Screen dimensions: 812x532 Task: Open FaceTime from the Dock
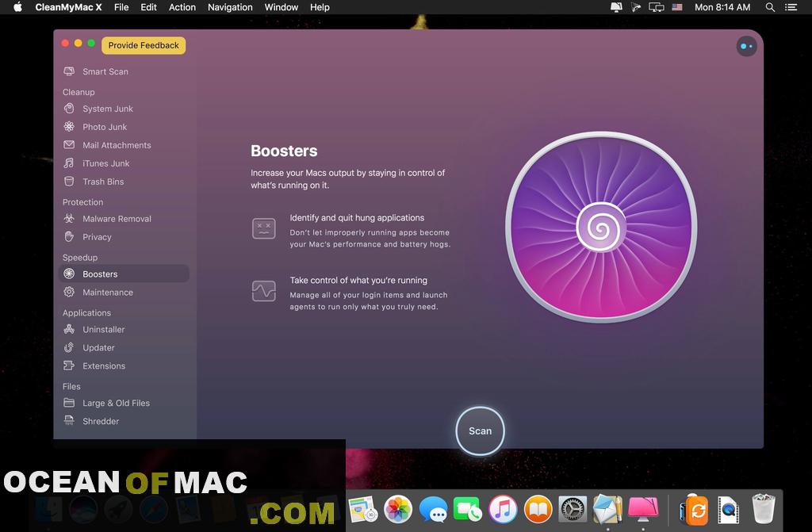coord(468,509)
